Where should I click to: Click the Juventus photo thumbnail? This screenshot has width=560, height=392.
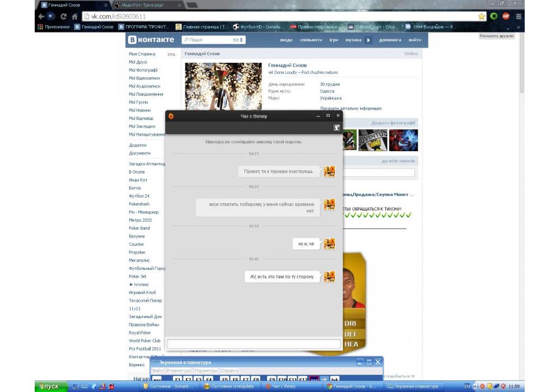click(x=373, y=140)
